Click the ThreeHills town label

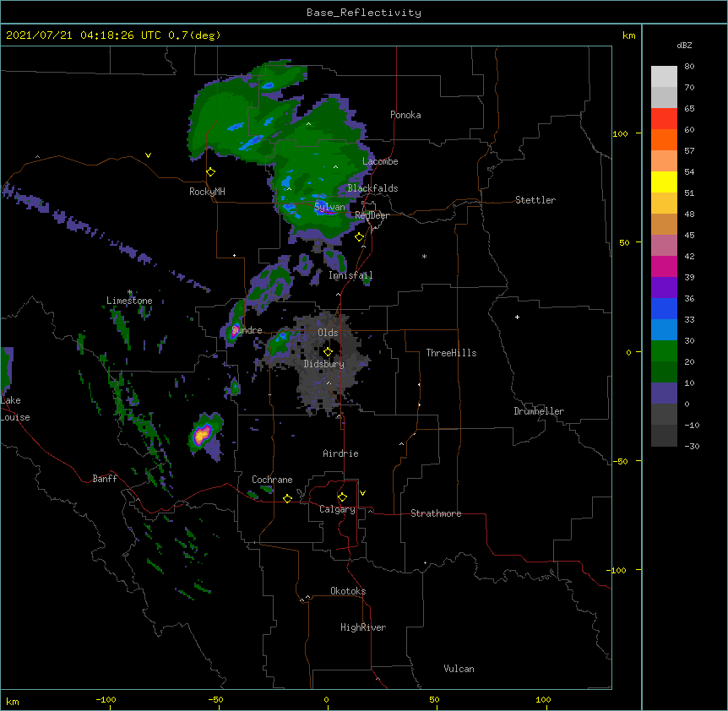coord(451,353)
